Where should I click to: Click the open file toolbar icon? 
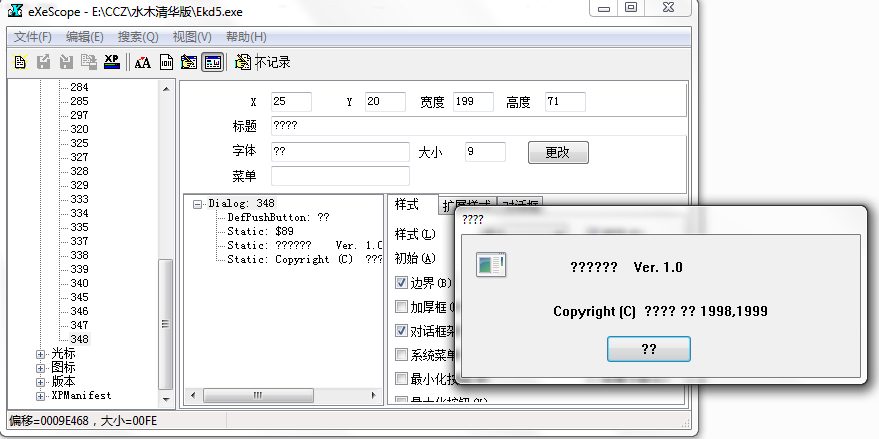point(20,62)
